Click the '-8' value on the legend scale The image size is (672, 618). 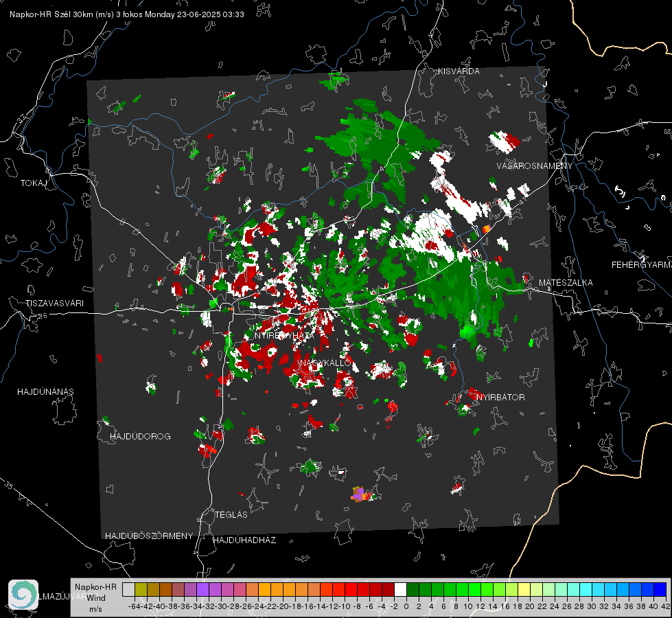(x=356, y=606)
